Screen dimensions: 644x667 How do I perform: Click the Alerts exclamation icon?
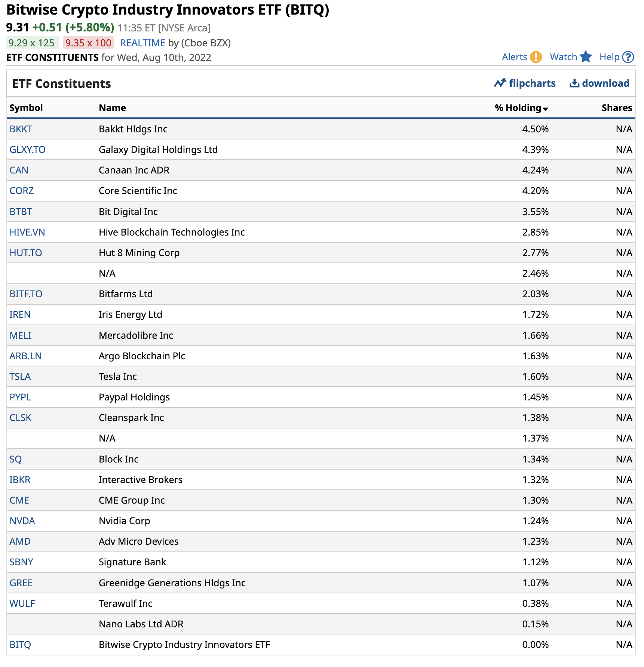[536, 57]
